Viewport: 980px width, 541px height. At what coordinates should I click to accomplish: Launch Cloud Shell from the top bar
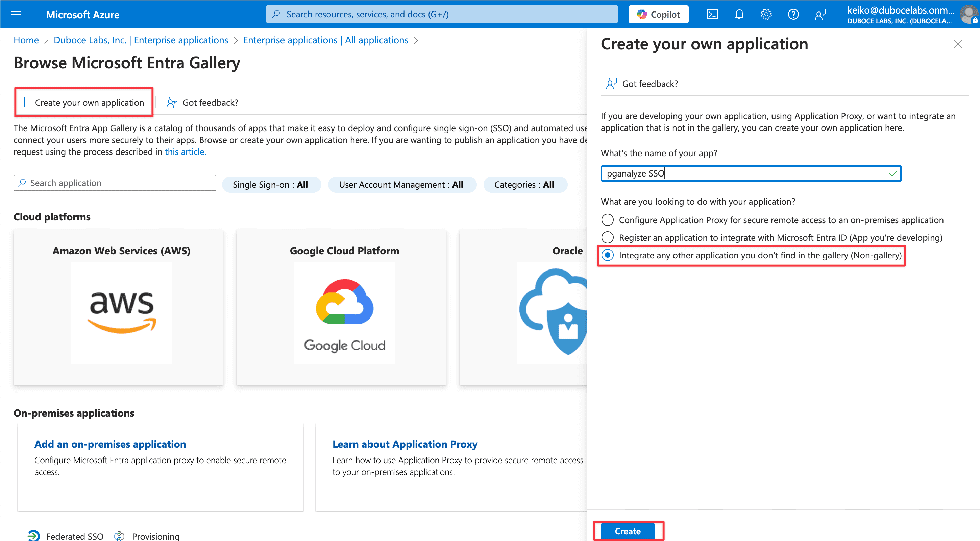(x=712, y=15)
